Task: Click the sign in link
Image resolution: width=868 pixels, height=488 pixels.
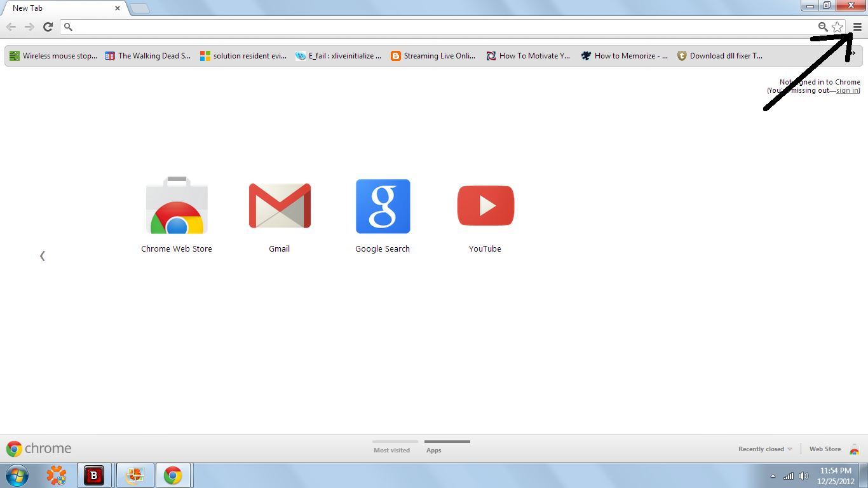Action: (x=847, y=90)
